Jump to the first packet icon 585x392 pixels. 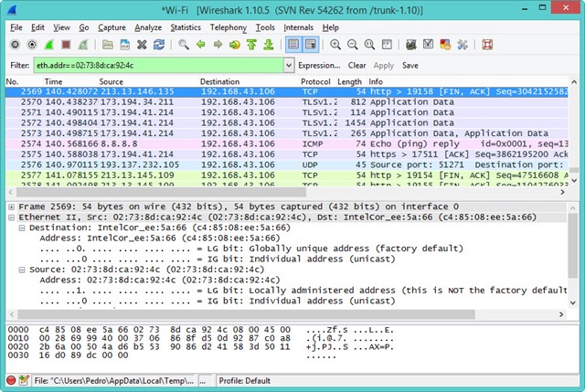252,45
